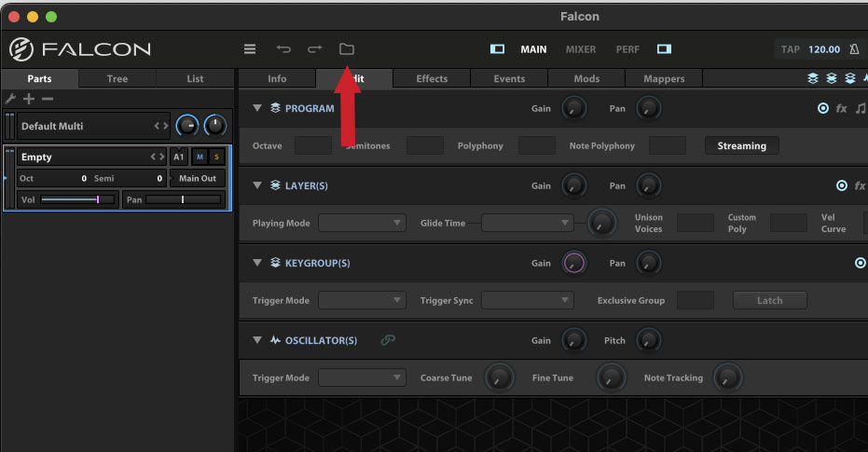Viewport: 868px width, 452px height.
Task: Open the Playing Mode dropdown
Action: (362, 223)
